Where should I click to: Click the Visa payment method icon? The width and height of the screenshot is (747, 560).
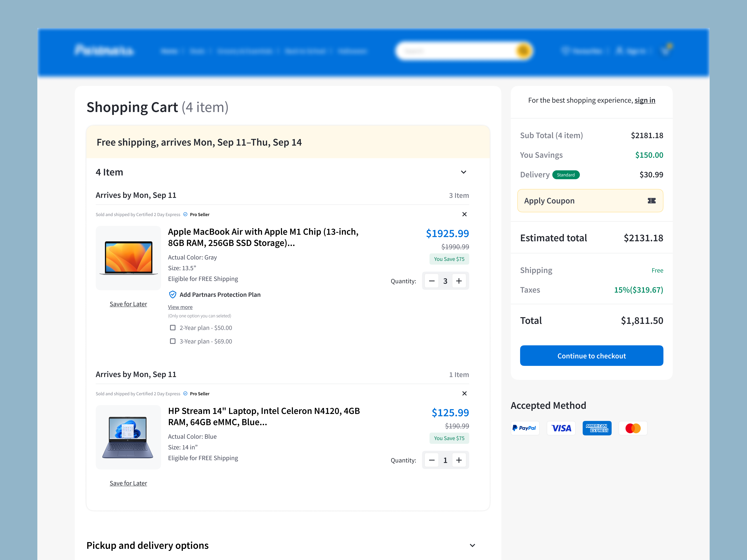(x=561, y=428)
